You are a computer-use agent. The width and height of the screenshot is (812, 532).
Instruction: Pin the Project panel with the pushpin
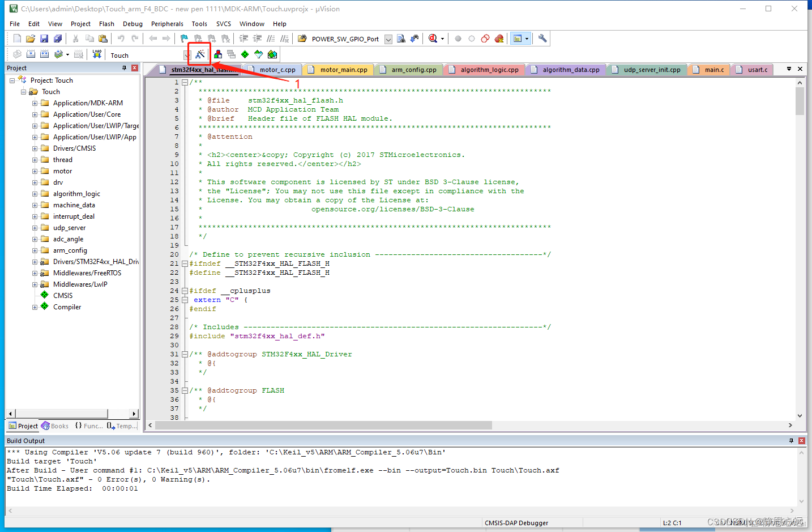tap(124, 68)
